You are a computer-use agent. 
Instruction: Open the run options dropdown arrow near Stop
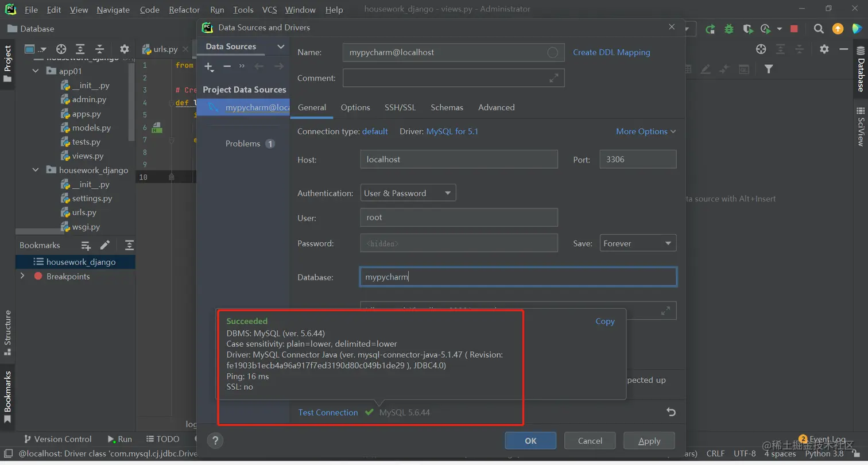point(780,29)
